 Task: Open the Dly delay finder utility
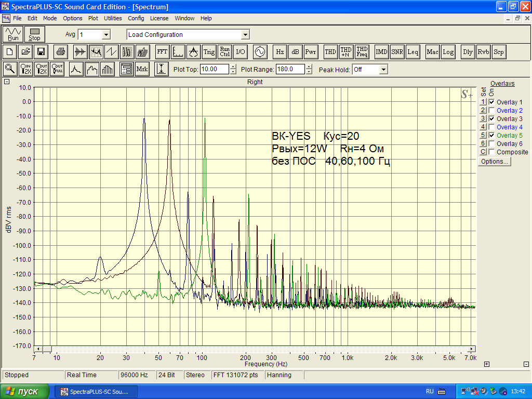click(x=468, y=52)
